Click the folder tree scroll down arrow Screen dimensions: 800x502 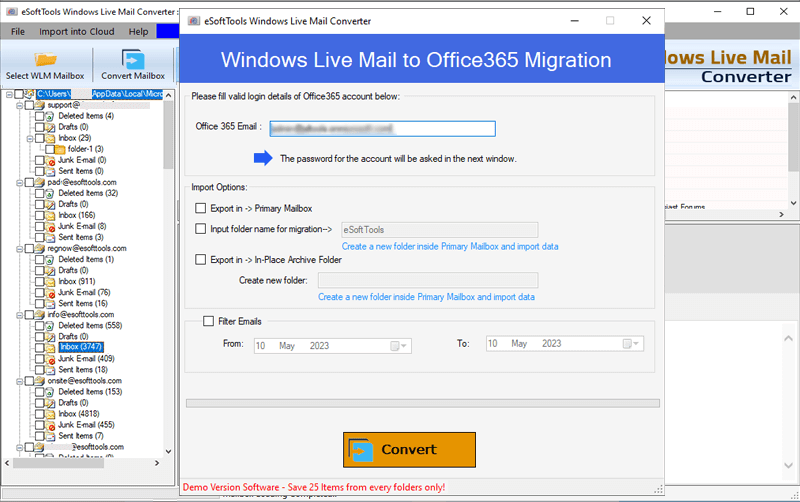pos(168,451)
